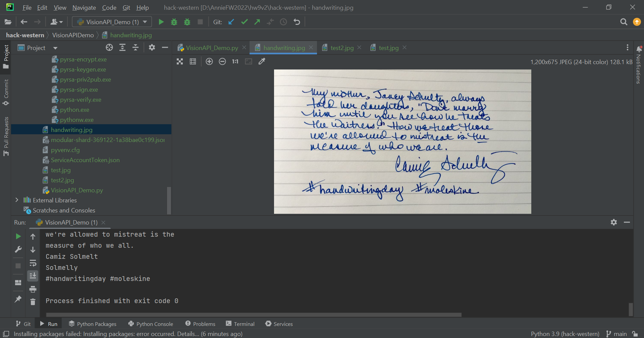Open the Terminal tool window

240,324
